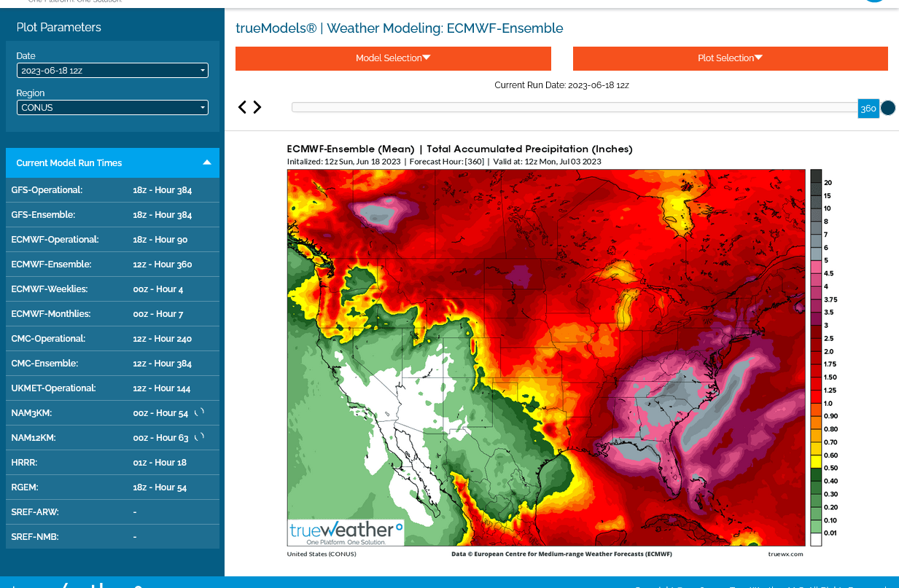
Task: Select the ECMWF-Operational row
Action: (x=112, y=240)
